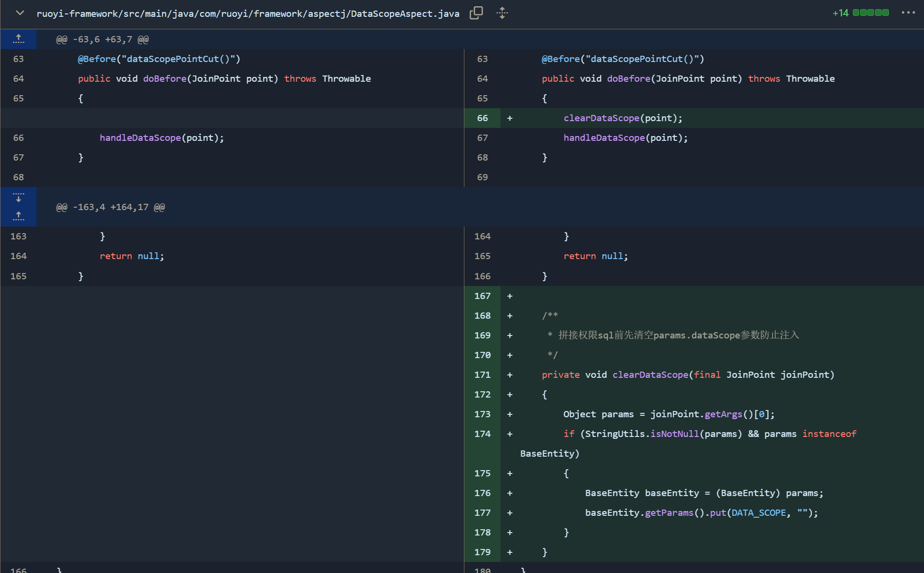
Task: Select added line number 177
Action: click(x=482, y=512)
